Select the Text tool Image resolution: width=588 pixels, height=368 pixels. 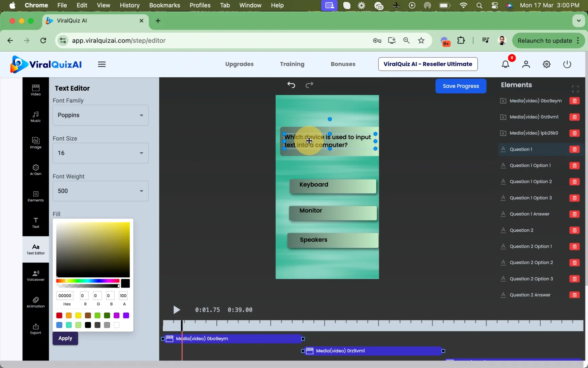35,223
